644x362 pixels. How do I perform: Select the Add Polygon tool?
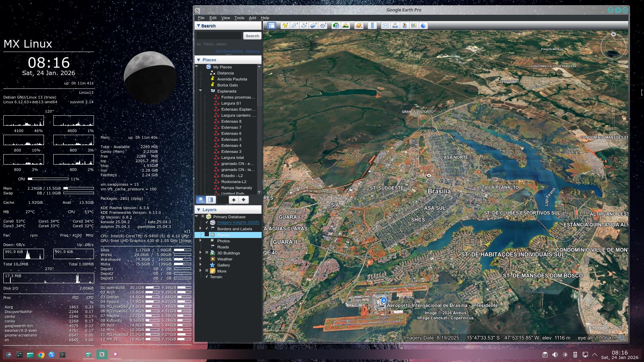coord(294,25)
